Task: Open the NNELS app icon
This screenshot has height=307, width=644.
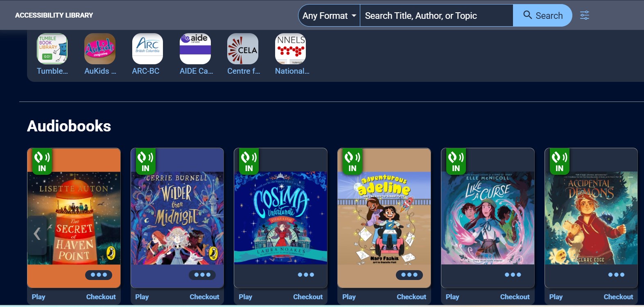Action: tap(290, 49)
